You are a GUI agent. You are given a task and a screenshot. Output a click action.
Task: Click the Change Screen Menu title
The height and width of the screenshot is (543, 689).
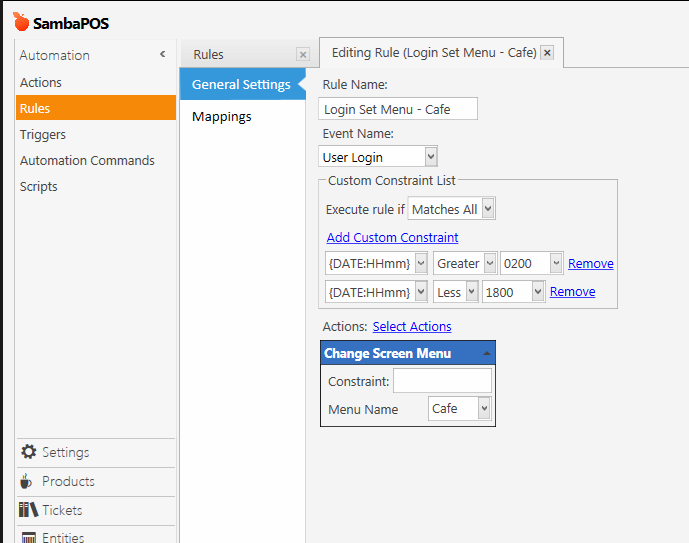388,353
